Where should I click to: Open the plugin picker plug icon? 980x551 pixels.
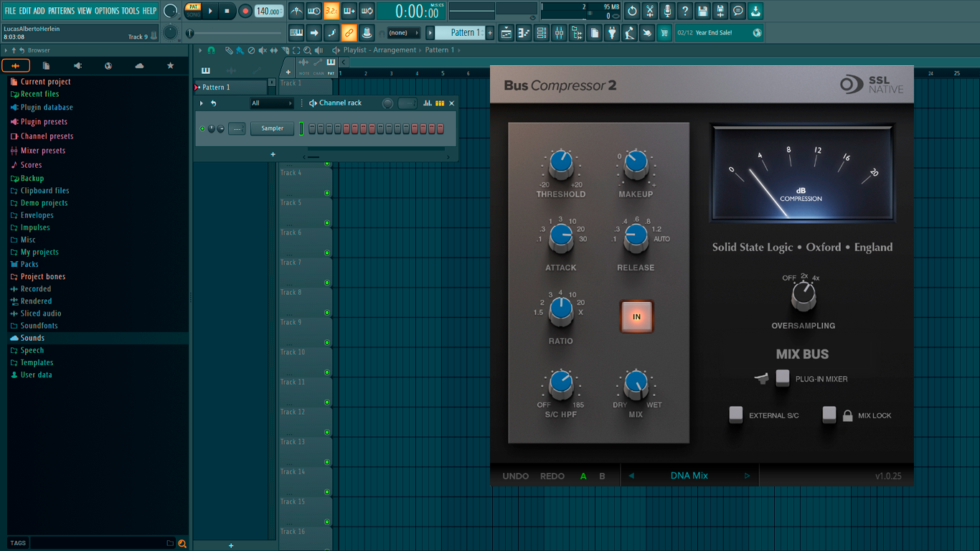[612, 32]
